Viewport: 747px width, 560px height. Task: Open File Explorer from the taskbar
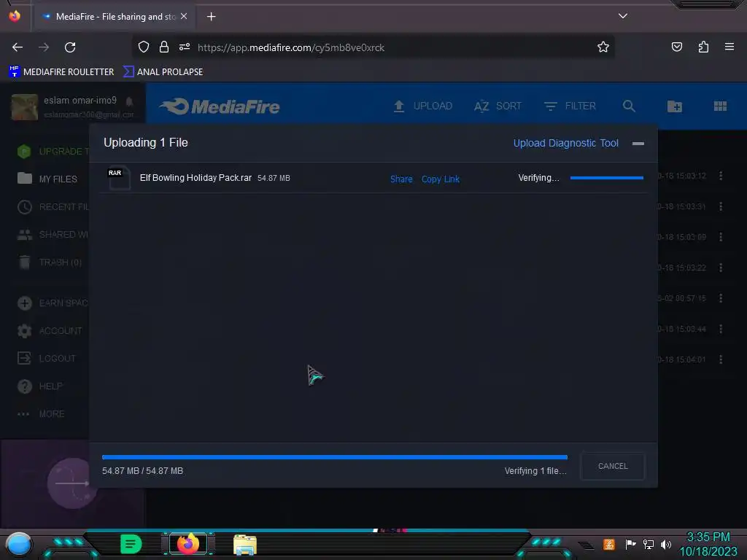(x=245, y=545)
